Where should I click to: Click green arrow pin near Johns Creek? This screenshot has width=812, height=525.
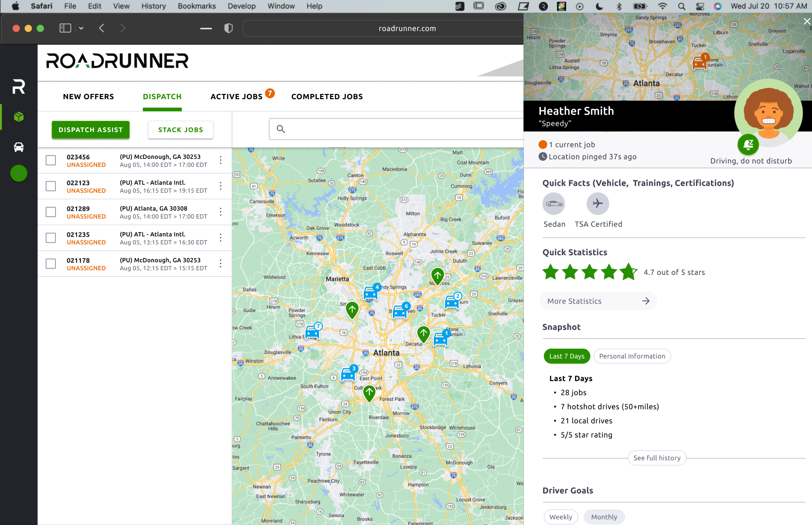[437, 276]
